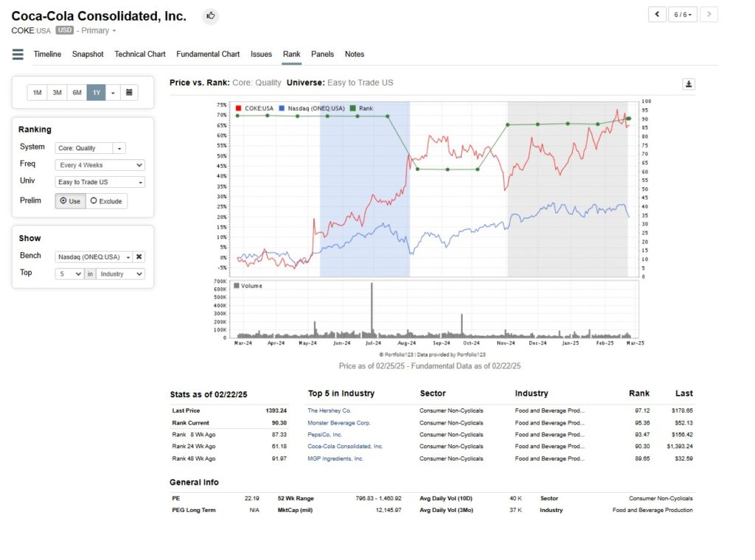
Task: Click the green Rank legend marker
Action: point(354,108)
